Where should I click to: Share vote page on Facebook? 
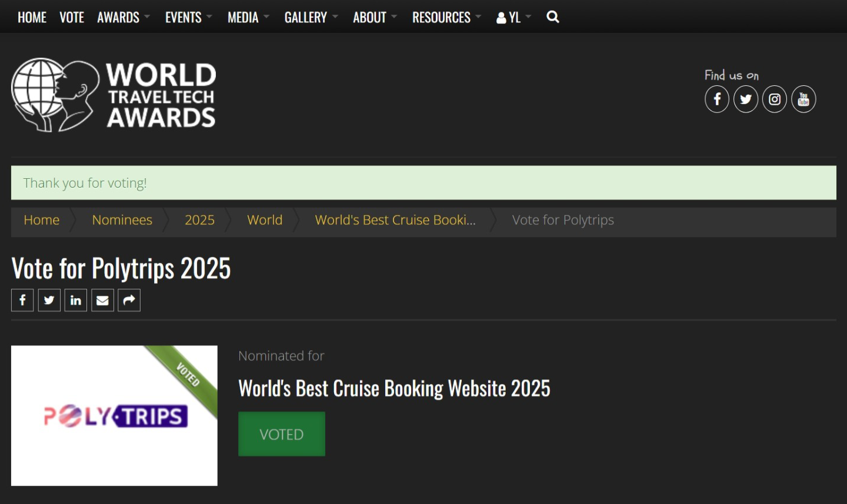click(x=22, y=301)
